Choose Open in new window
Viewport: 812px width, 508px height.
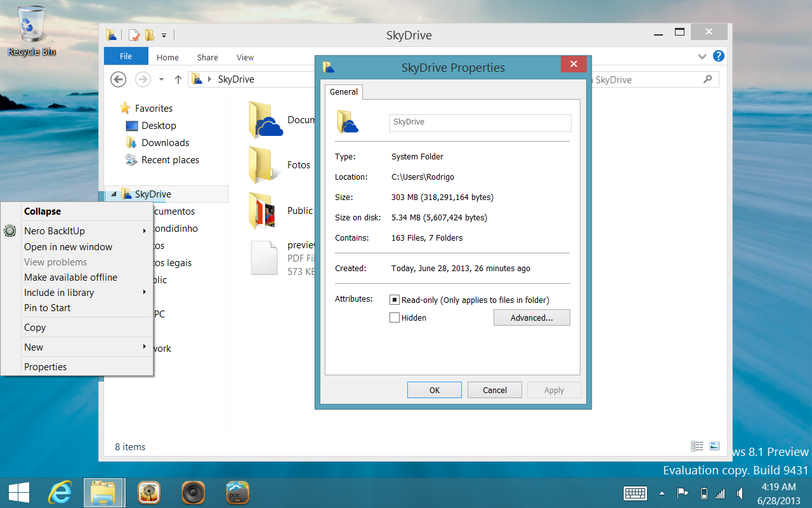click(77, 247)
